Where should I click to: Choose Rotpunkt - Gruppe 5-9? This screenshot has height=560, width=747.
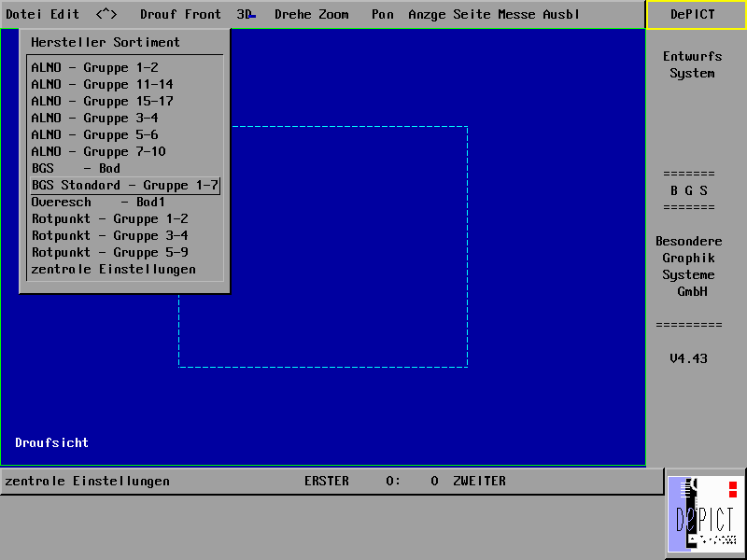point(125,252)
